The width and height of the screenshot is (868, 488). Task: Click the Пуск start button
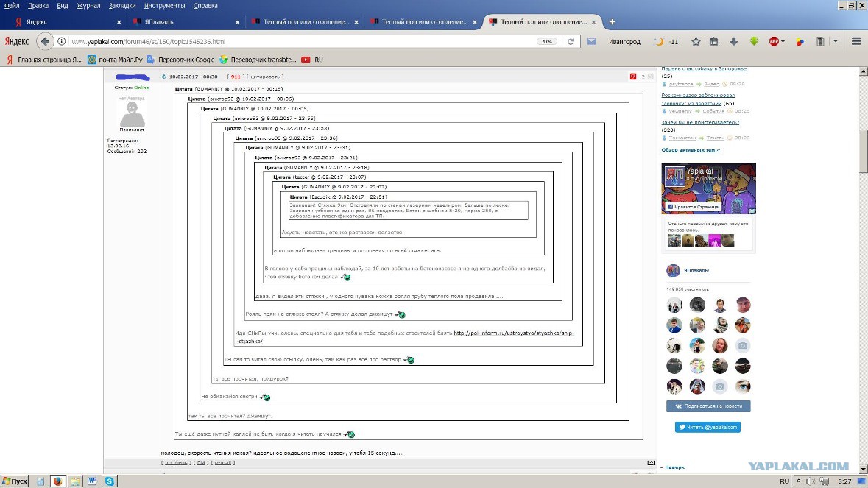coord(15,481)
